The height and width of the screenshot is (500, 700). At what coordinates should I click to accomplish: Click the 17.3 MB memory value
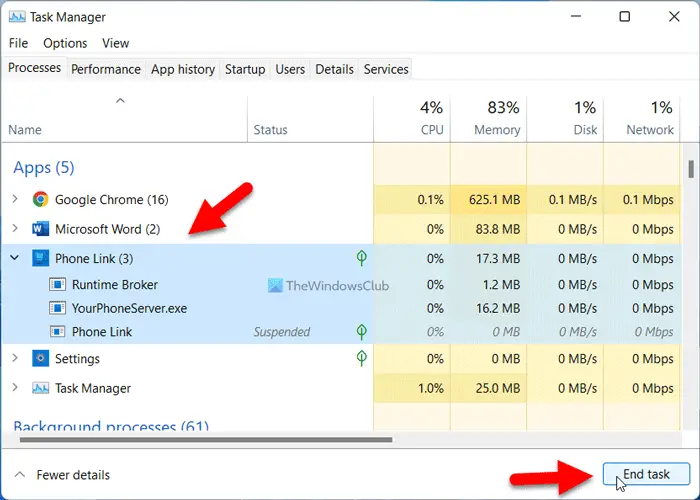point(498,258)
